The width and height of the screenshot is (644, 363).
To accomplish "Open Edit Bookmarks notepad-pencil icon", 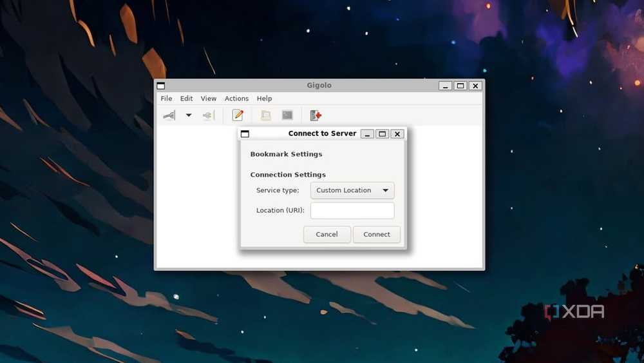I will (x=238, y=115).
